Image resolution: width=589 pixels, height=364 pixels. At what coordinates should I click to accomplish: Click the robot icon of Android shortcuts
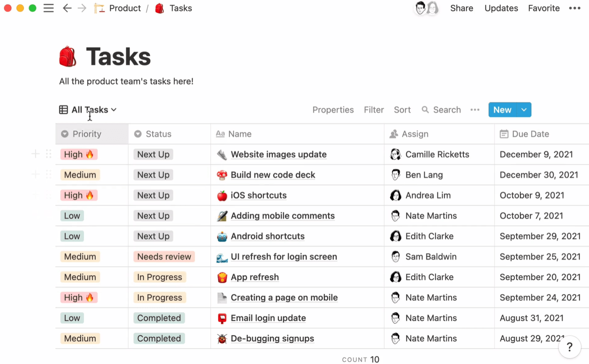tap(222, 236)
